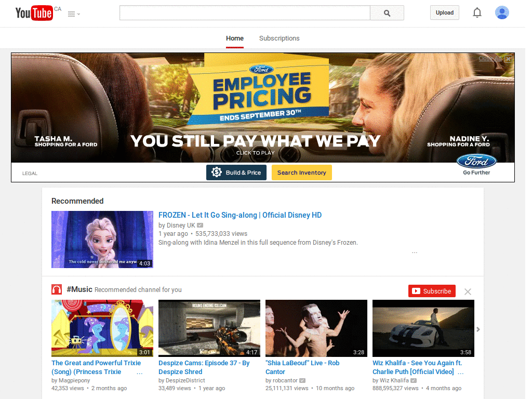Open "Shia LaBeouf" Live - Rob Cantor title
This screenshot has height=399, width=532.
click(x=302, y=367)
